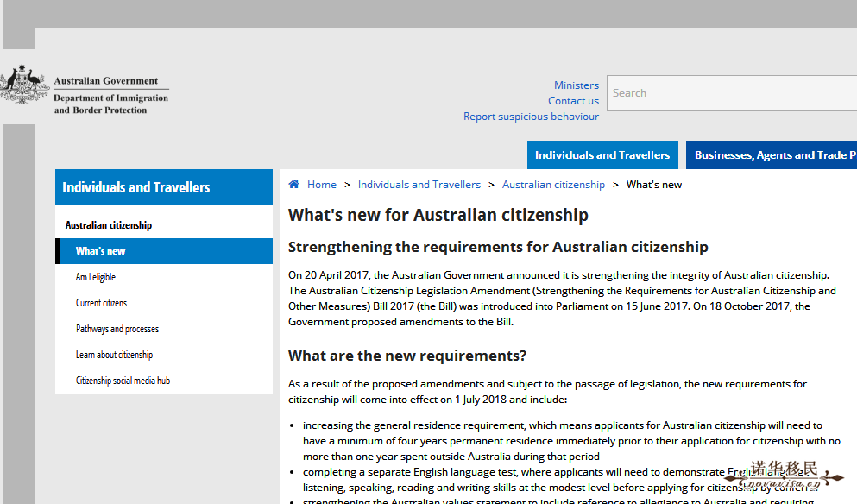This screenshot has width=857, height=504.
Task: Select What's new in the sidebar
Action: 164,251
